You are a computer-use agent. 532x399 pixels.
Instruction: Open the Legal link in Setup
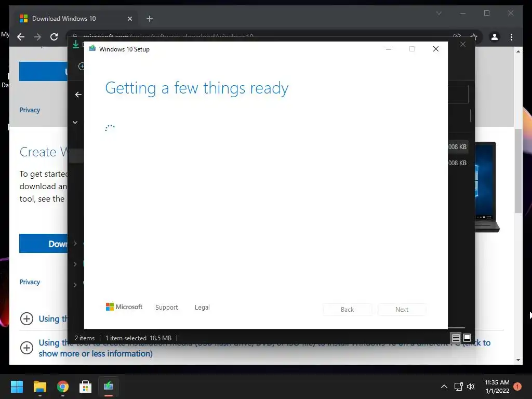202,308
